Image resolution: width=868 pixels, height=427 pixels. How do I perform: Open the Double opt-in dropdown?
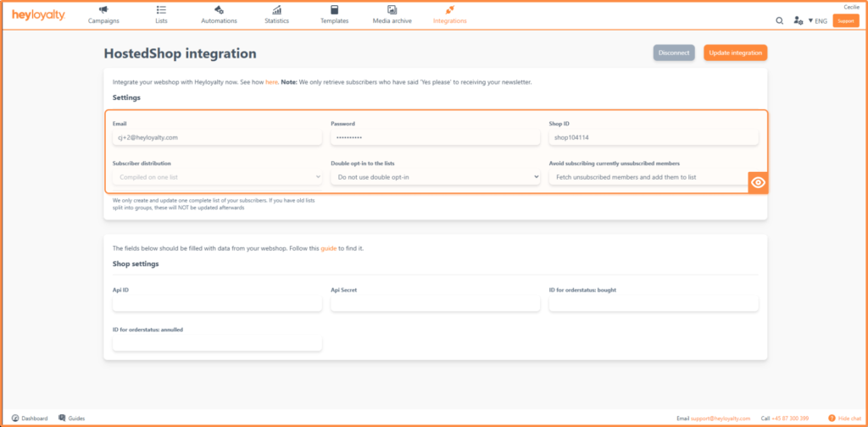[x=435, y=177]
